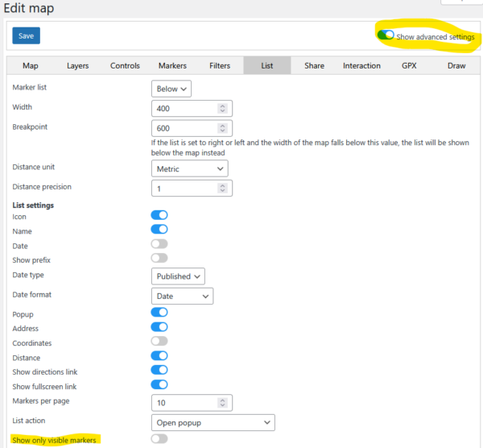Enable the Date toggle

point(159,244)
